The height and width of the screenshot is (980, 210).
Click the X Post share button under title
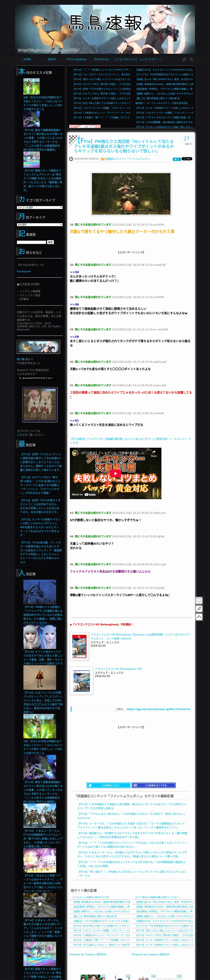[x=187, y=159]
